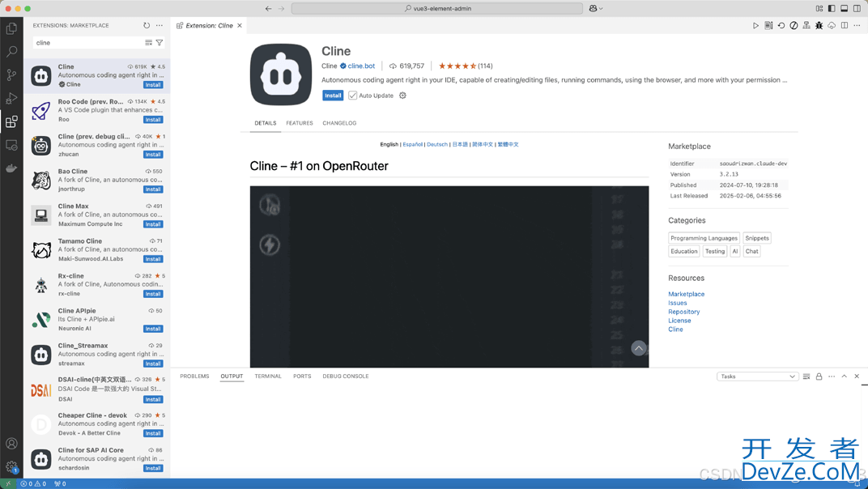Switch to the PORTS panel tab
Image resolution: width=868 pixels, height=489 pixels.
coord(302,376)
